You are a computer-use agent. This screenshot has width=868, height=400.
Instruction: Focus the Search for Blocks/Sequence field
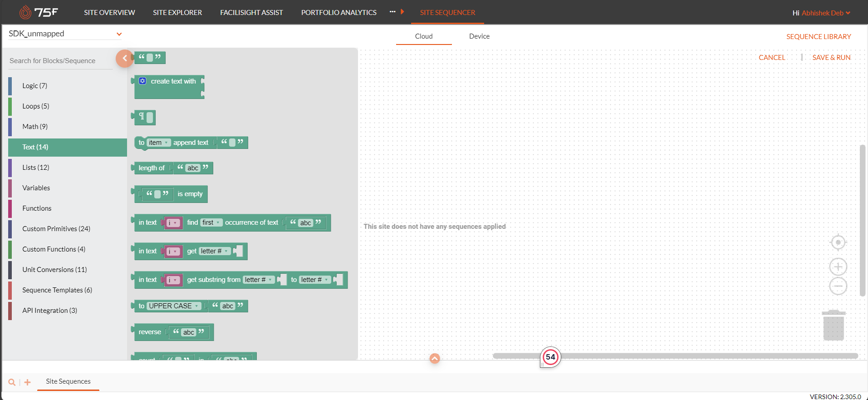60,61
